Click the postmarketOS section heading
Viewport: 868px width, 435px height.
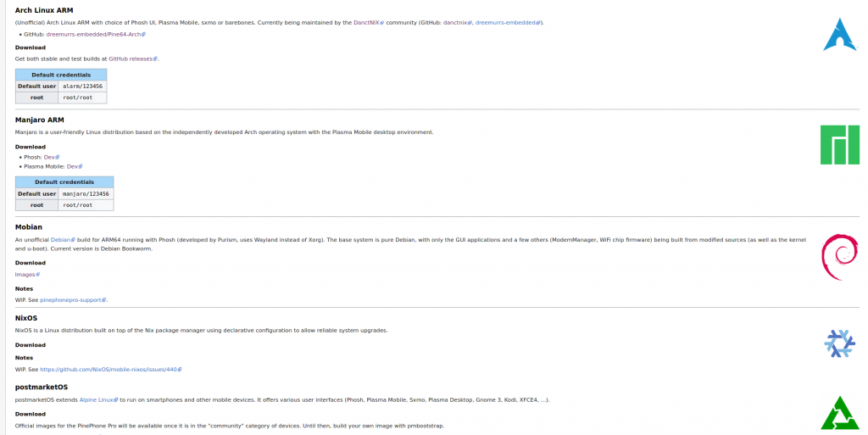tap(41, 387)
